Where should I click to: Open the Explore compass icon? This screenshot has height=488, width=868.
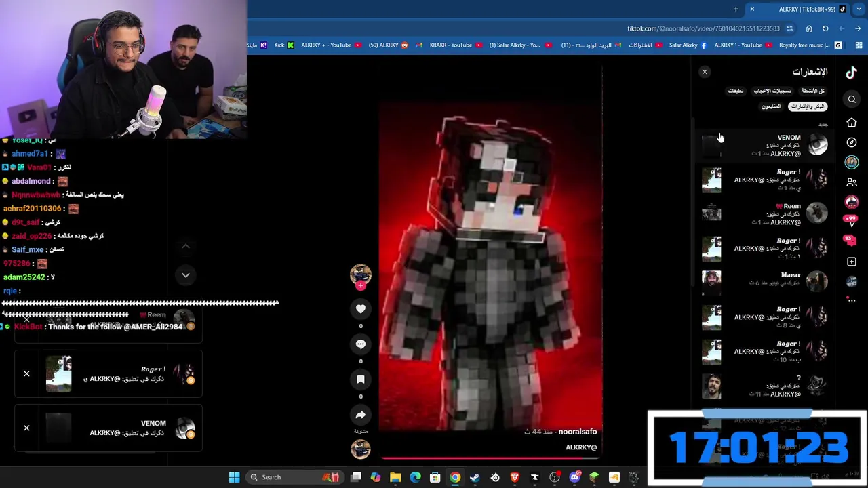tap(852, 142)
